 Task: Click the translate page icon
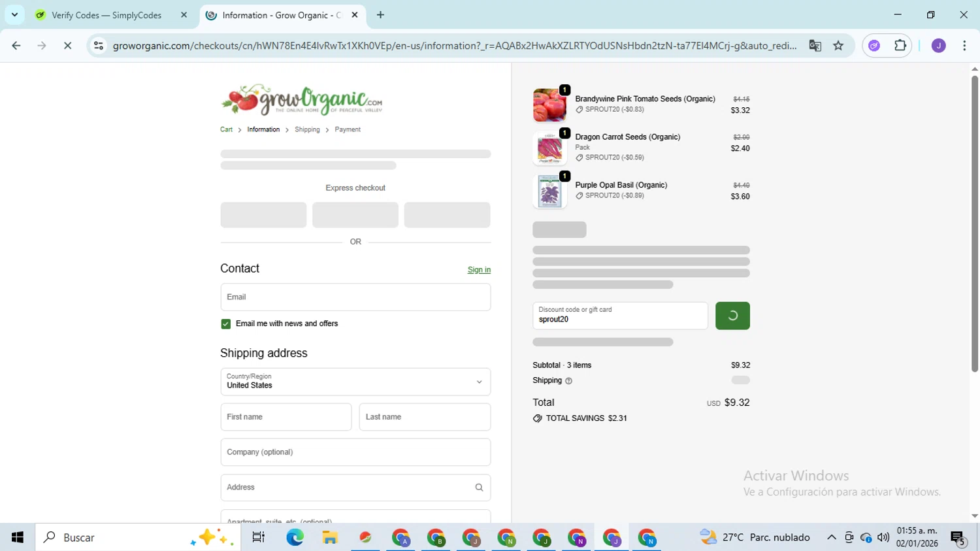point(815,46)
